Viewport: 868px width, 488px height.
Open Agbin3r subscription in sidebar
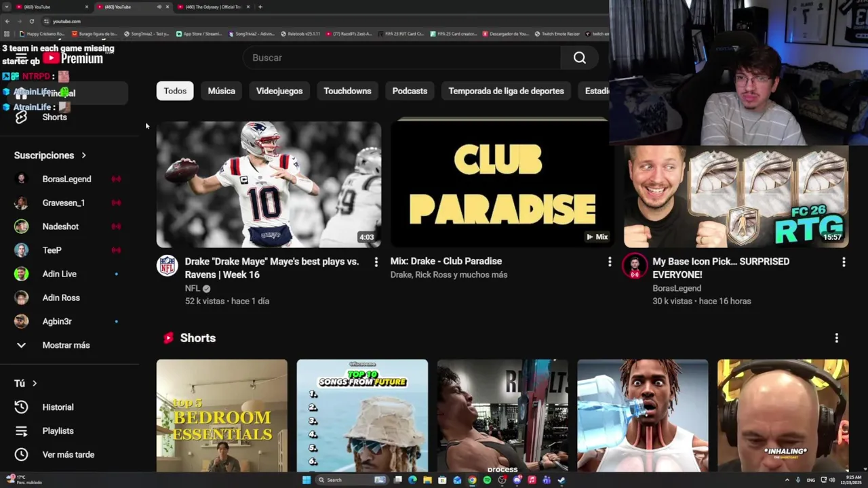pyautogui.click(x=66, y=321)
